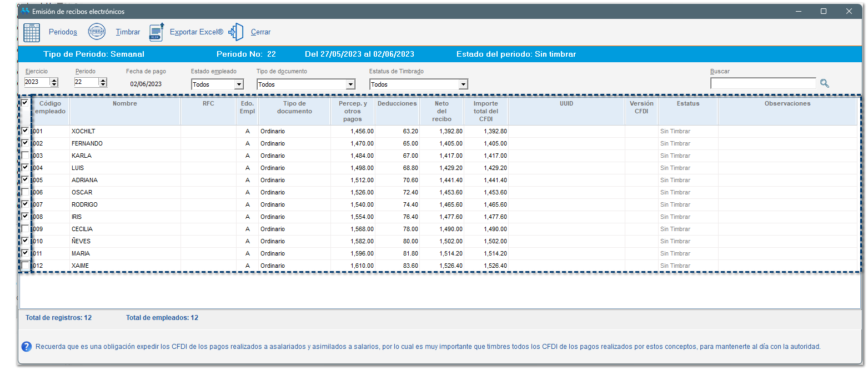Click the magnifying glass search icon

825,83
